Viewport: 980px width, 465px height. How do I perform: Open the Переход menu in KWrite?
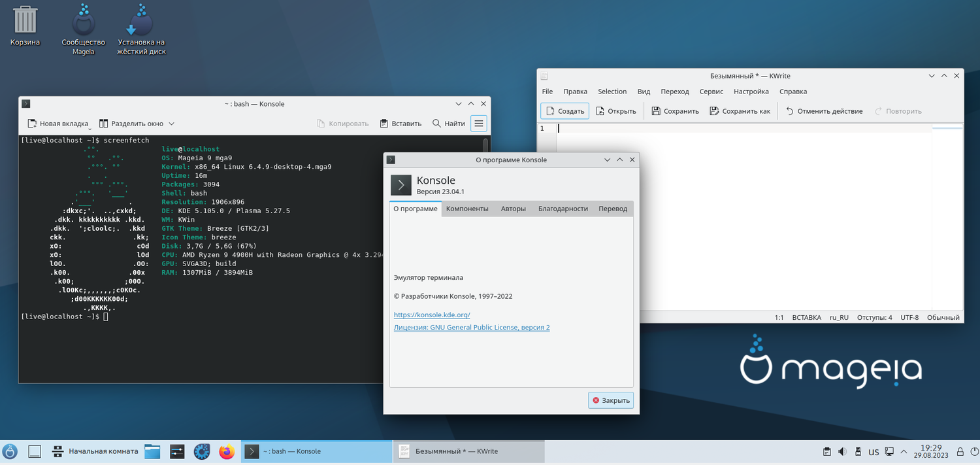click(x=675, y=92)
